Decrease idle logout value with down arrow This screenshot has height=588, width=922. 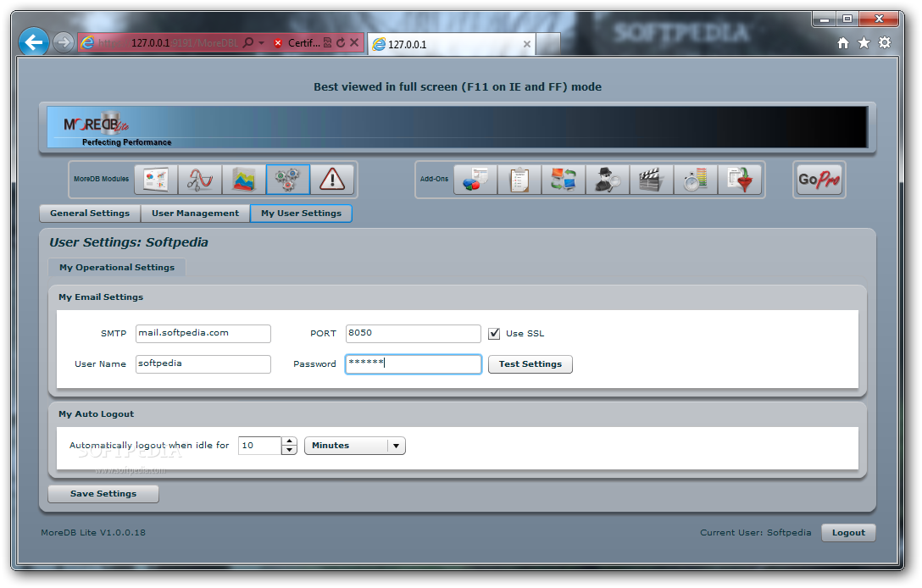(289, 451)
